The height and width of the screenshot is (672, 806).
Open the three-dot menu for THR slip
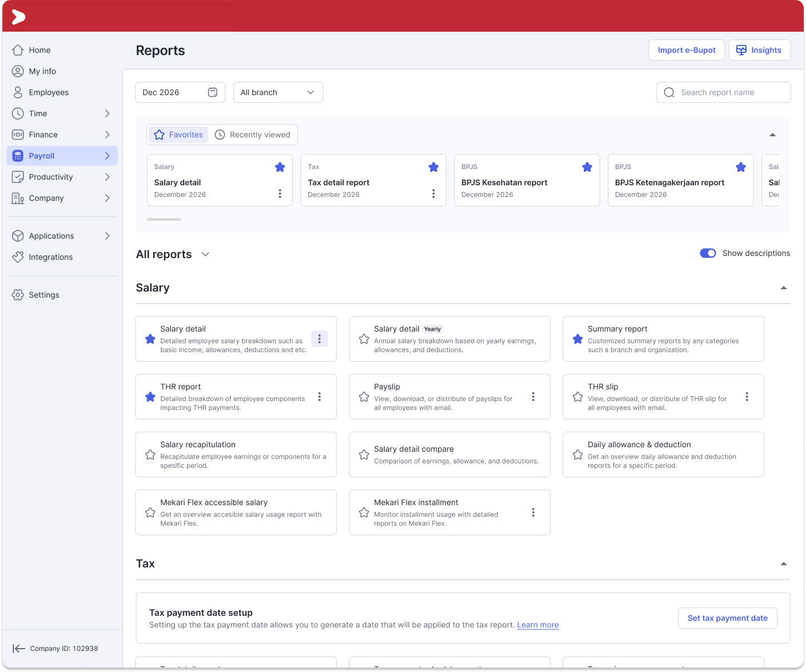point(747,397)
